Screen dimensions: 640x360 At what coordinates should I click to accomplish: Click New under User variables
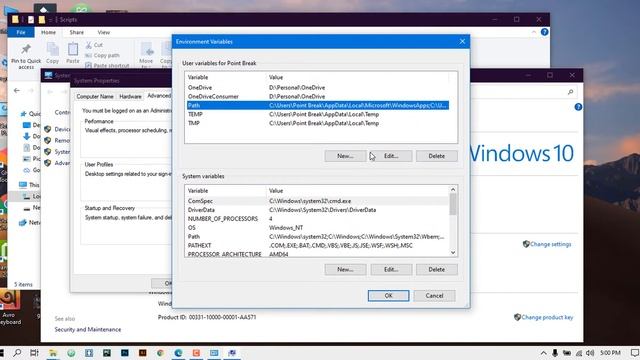[345, 156]
